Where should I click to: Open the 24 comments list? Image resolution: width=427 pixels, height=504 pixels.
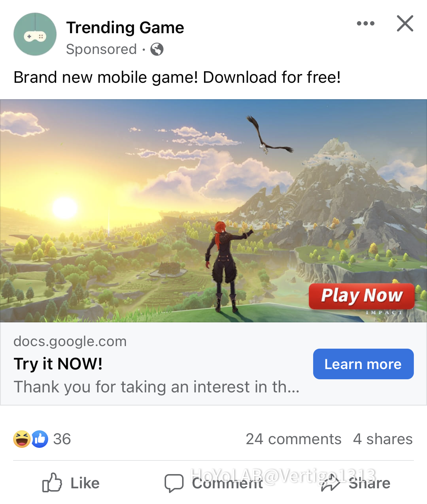[x=293, y=439]
